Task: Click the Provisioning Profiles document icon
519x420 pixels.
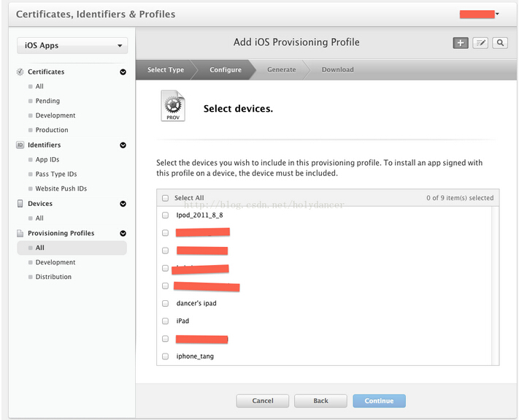Action: pyautogui.click(x=20, y=233)
